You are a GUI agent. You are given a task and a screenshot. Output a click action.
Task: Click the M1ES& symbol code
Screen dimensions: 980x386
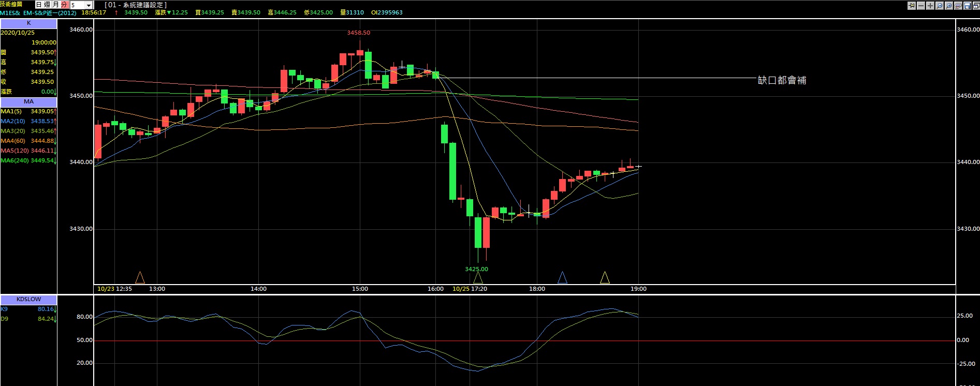click(10, 13)
